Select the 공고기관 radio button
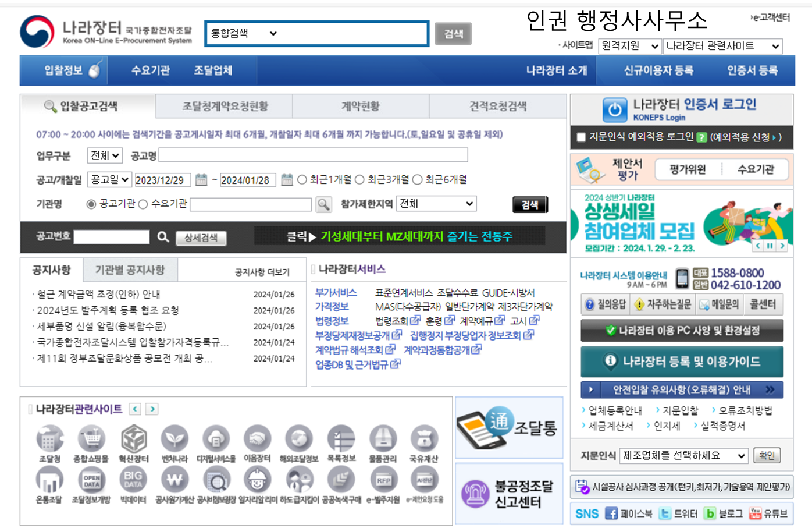Image resolution: width=812 pixels, height=528 pixels. [x=91, y=204]
